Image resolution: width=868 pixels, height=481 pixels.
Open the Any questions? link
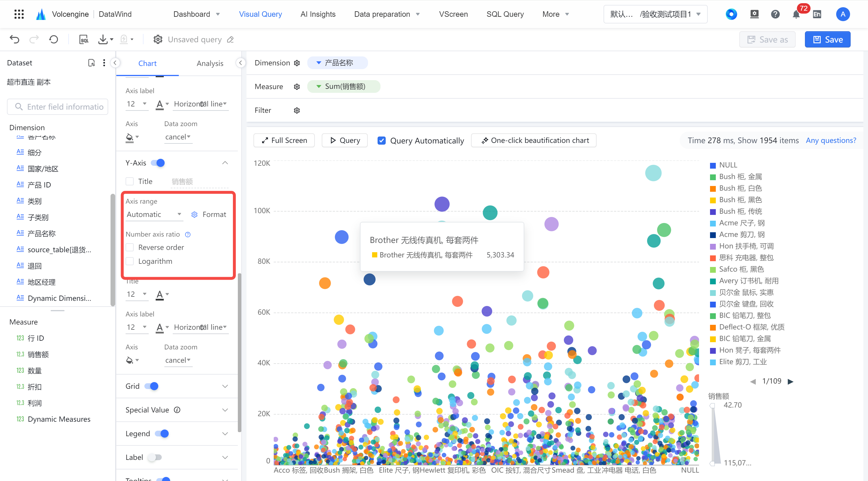831,141
